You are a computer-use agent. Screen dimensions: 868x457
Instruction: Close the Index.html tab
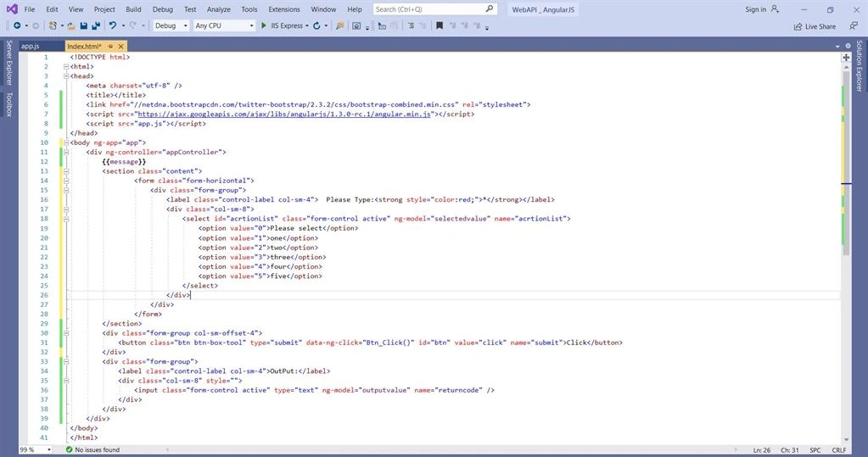(120, 47)
